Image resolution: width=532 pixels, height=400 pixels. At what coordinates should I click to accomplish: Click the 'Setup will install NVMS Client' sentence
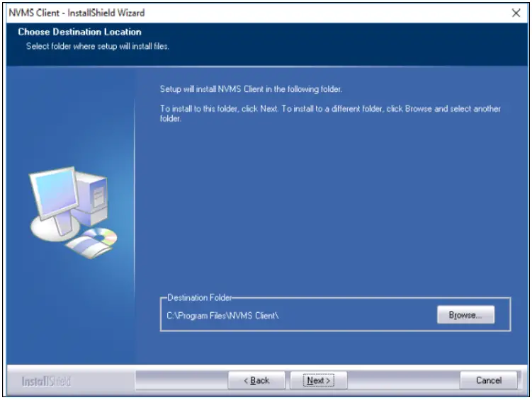[x=251, y=89]
